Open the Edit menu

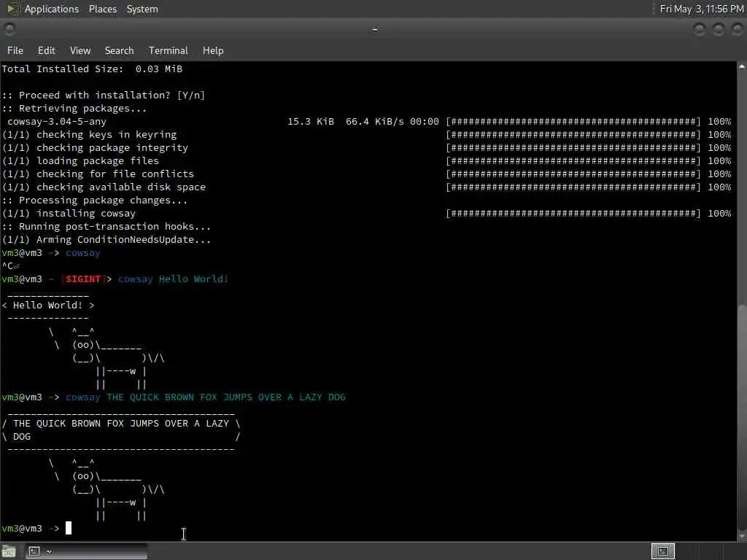click(x=46, y=50)
